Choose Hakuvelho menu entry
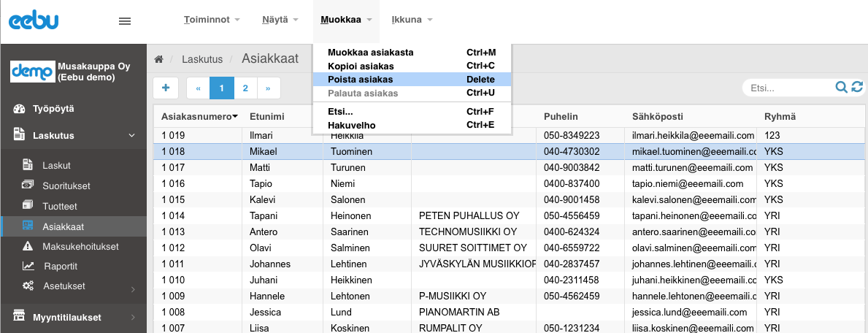 (412, 125)
